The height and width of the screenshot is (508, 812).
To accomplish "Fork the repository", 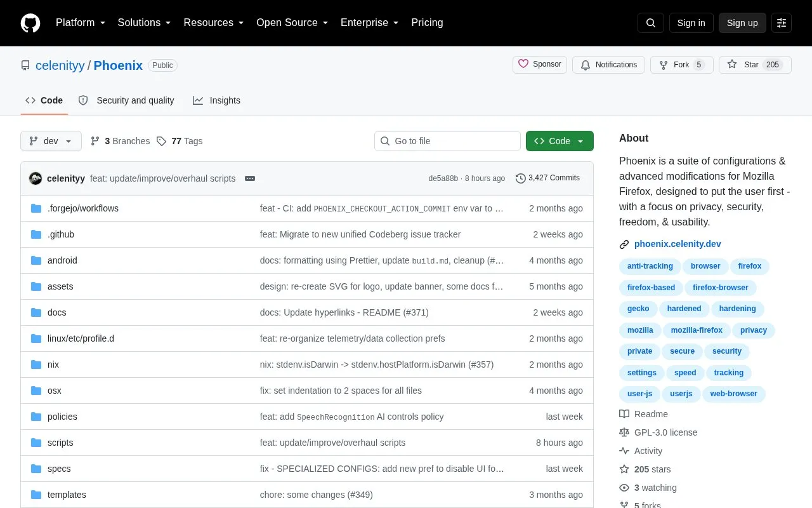I will (x=682, y=65).
